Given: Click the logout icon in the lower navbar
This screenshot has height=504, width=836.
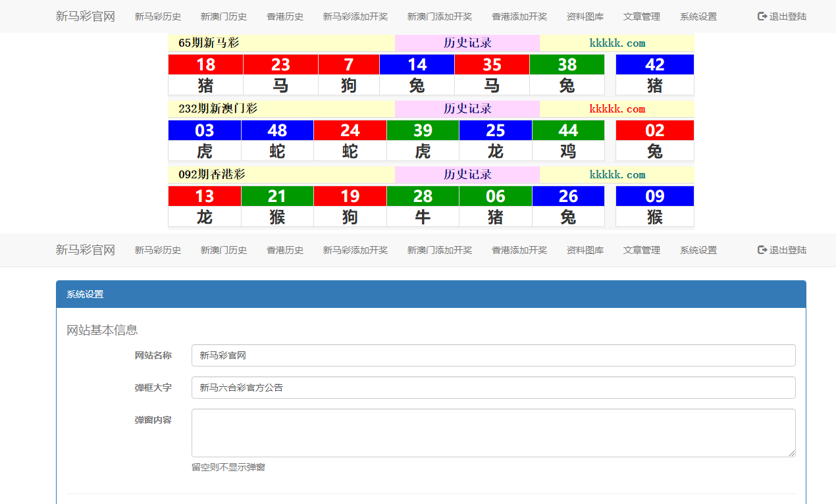Looking at the screenshot, I should click(762, 250).
